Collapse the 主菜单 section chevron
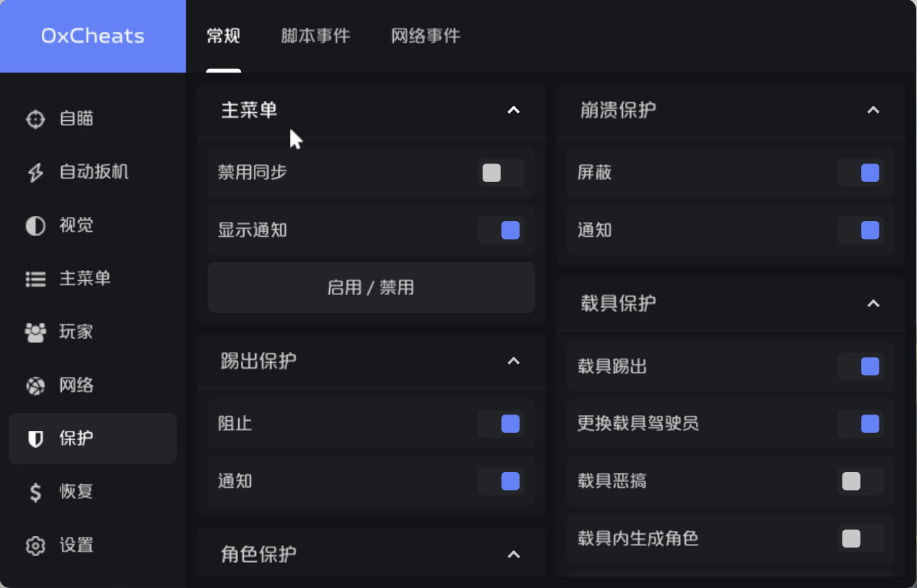This screenshot has height=588, width=917. click(x=513, y=110)
